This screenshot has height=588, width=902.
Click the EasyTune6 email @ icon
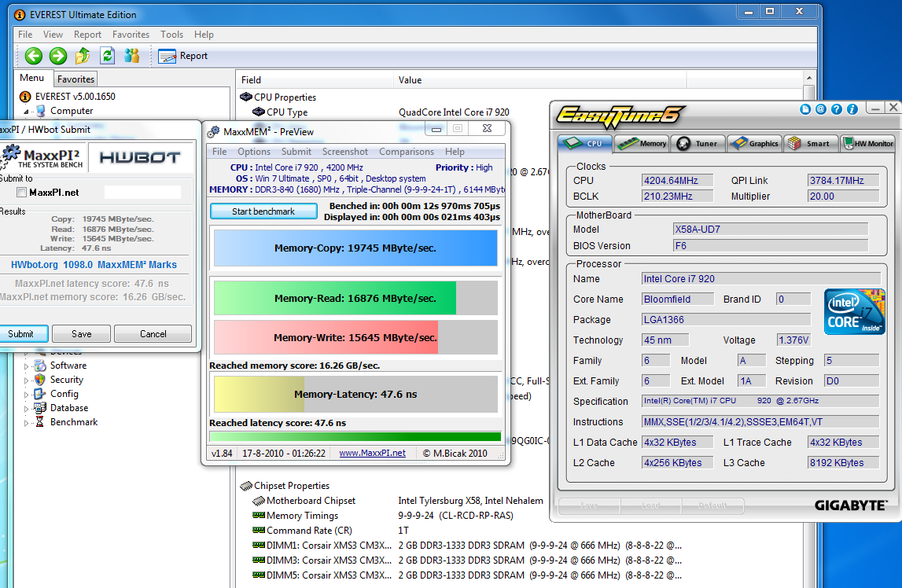point(821,109)
